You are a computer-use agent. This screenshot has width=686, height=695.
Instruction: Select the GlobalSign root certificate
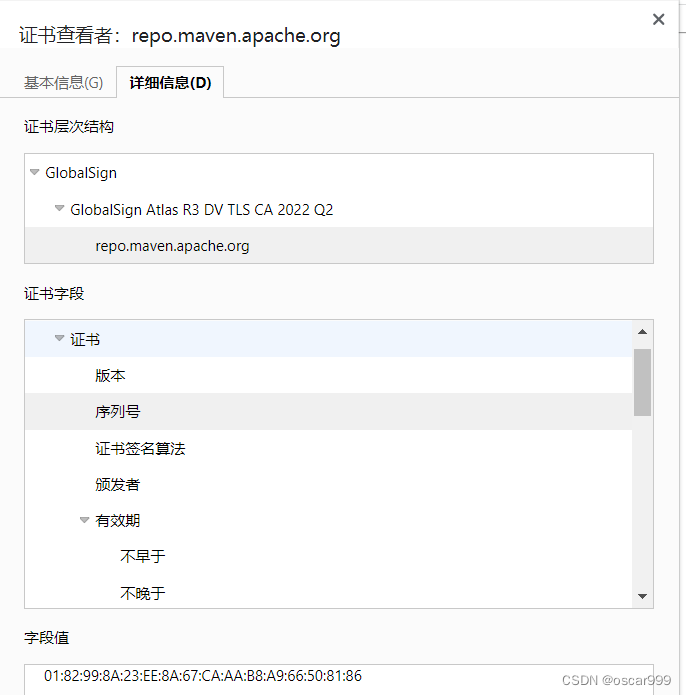point(81,172)
